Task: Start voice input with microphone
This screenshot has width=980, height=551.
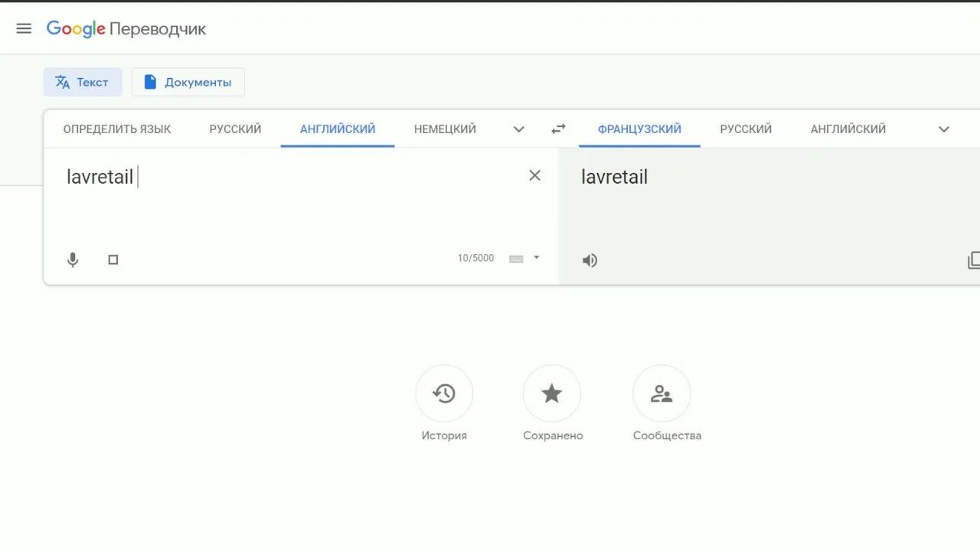Action: pos(73,259)
